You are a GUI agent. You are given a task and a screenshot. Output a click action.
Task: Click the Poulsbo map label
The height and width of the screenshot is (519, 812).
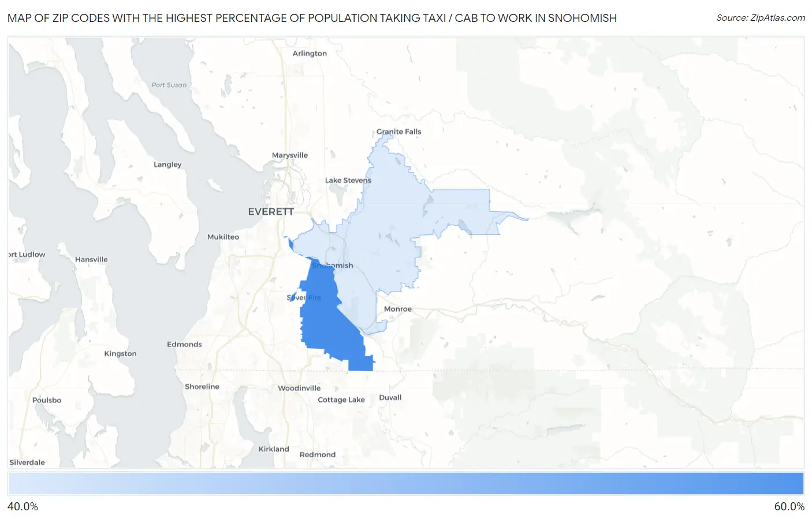click(47, 400)
